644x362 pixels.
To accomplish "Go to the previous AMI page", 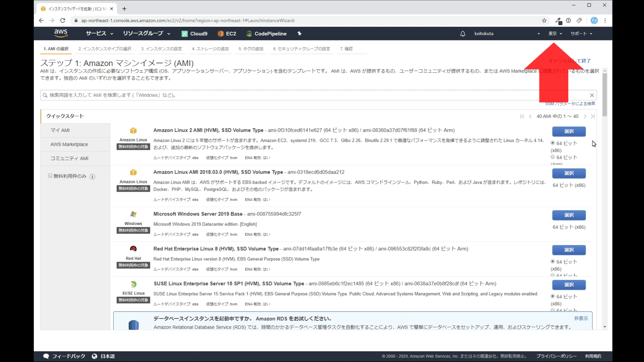I will pos(530,116).
